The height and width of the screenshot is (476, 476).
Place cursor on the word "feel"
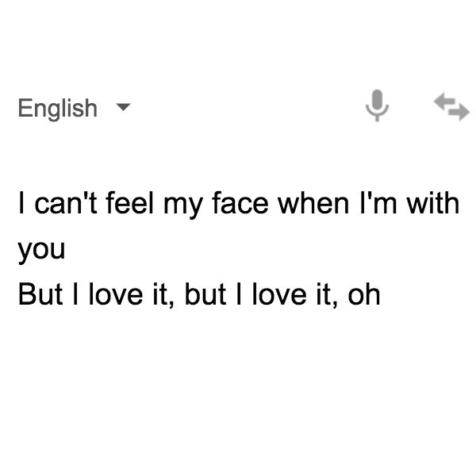coord(129,203)
